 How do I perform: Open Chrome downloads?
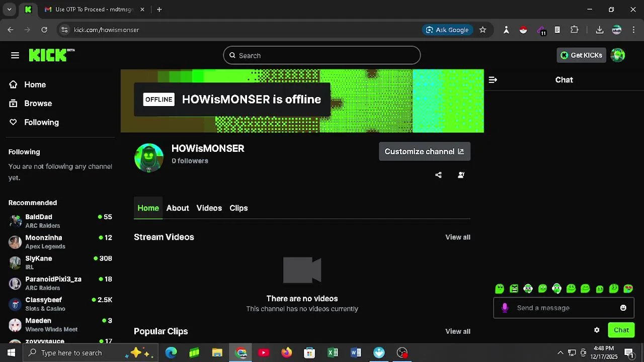tap(600, 30)
